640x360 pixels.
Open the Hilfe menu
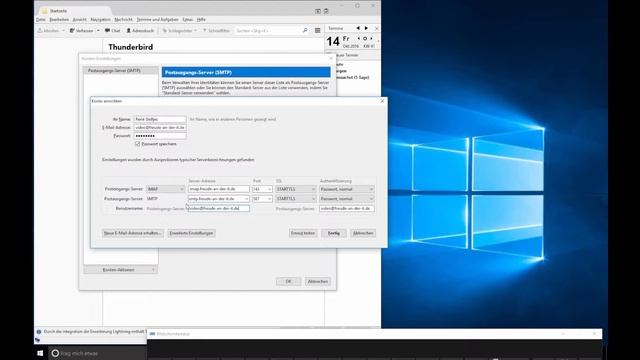201,20
